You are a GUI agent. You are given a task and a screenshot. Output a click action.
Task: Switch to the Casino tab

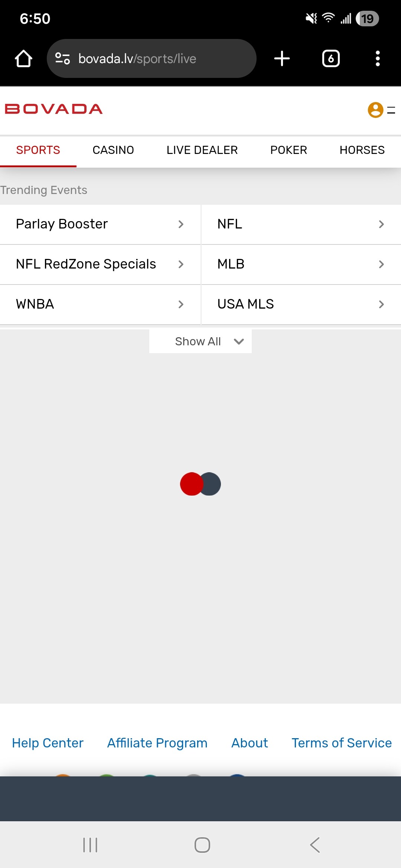point(113,150)
